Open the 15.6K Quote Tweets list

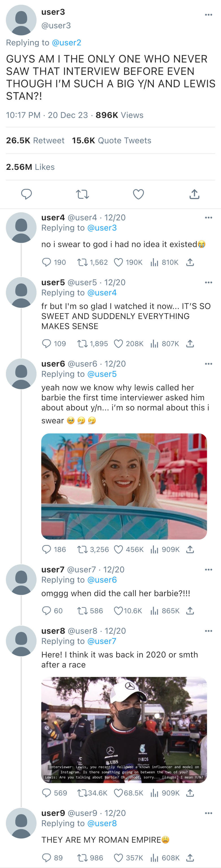point(111,140)
